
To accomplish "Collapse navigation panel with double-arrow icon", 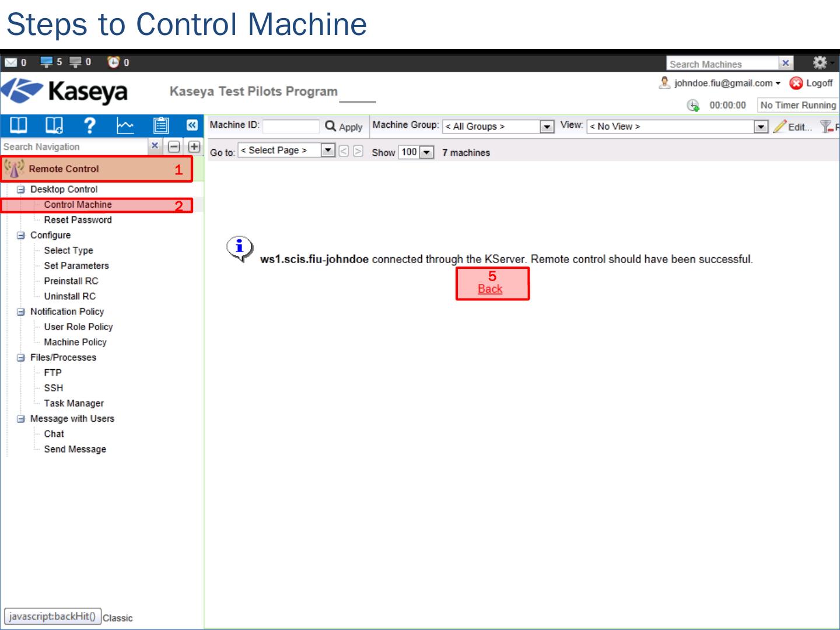I will (x=192, y=125).
